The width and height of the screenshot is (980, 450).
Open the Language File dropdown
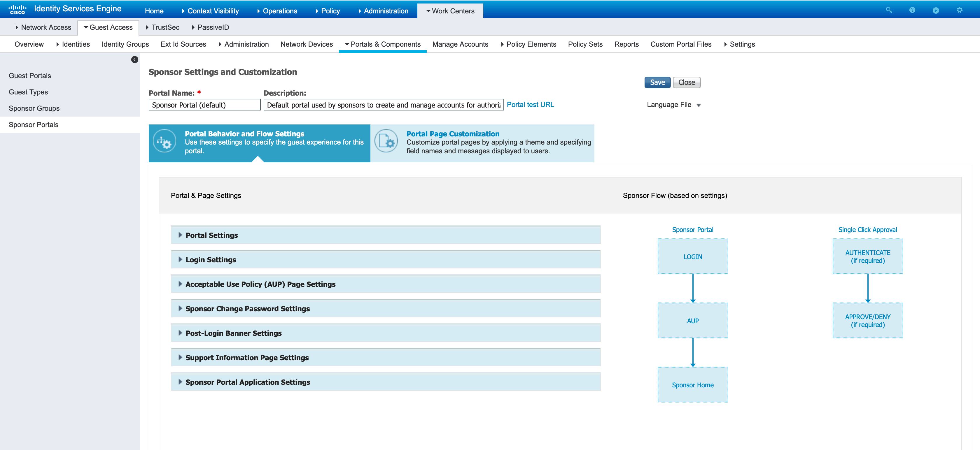(673, 105)
